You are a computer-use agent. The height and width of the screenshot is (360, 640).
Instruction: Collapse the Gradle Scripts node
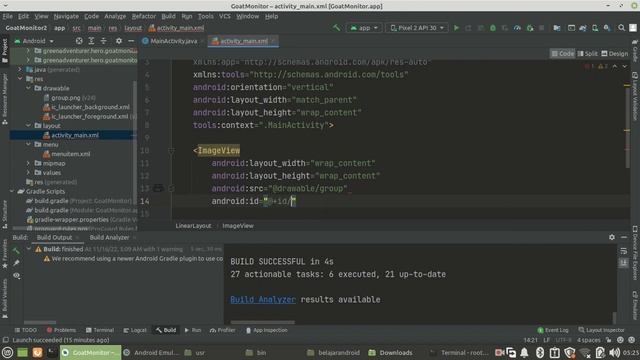pyautogui.click(x=11, y=191)
